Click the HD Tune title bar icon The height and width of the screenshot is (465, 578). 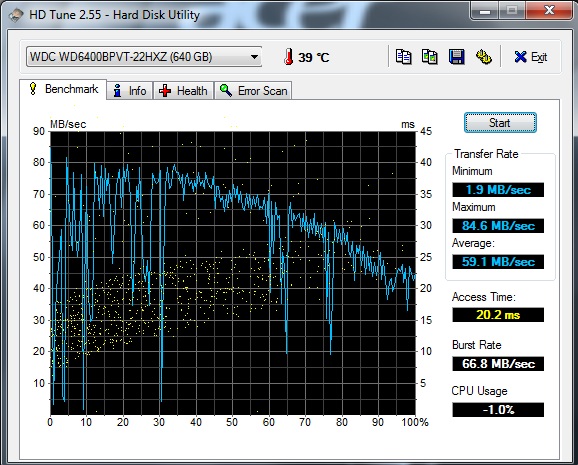click(16, 15)
